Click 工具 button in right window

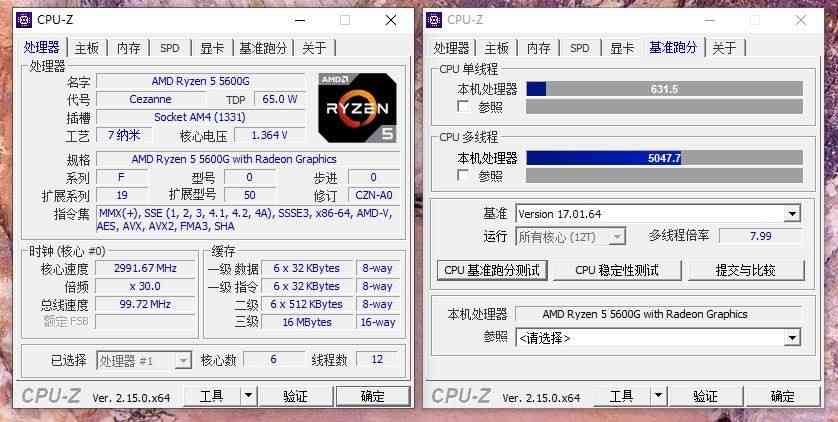tap(622, 396)
